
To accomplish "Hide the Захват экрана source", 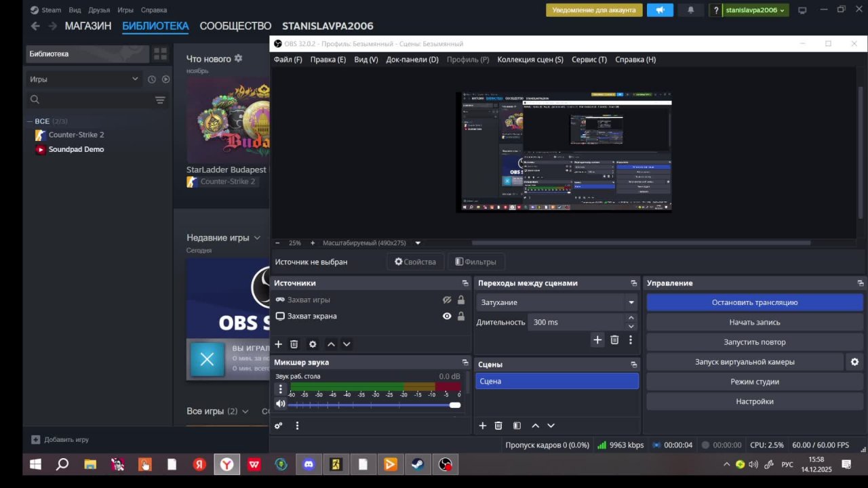I will (x=447, y=316).
